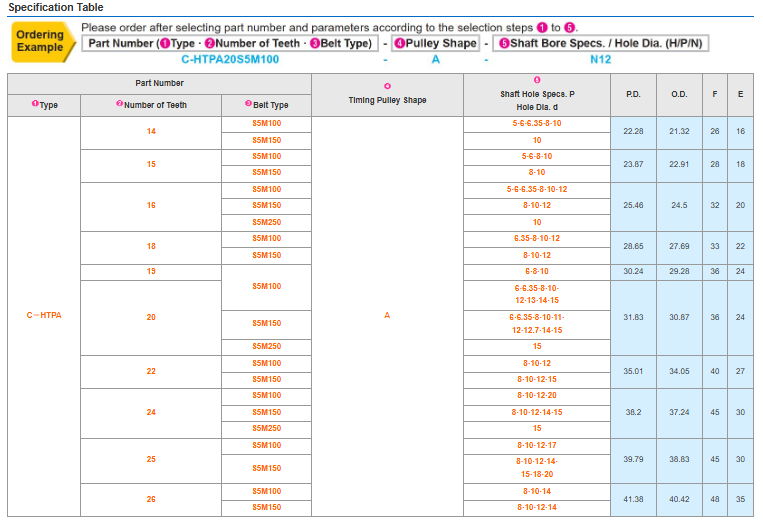
Task: Click the P.D. column header
Action: pos(633,94)
